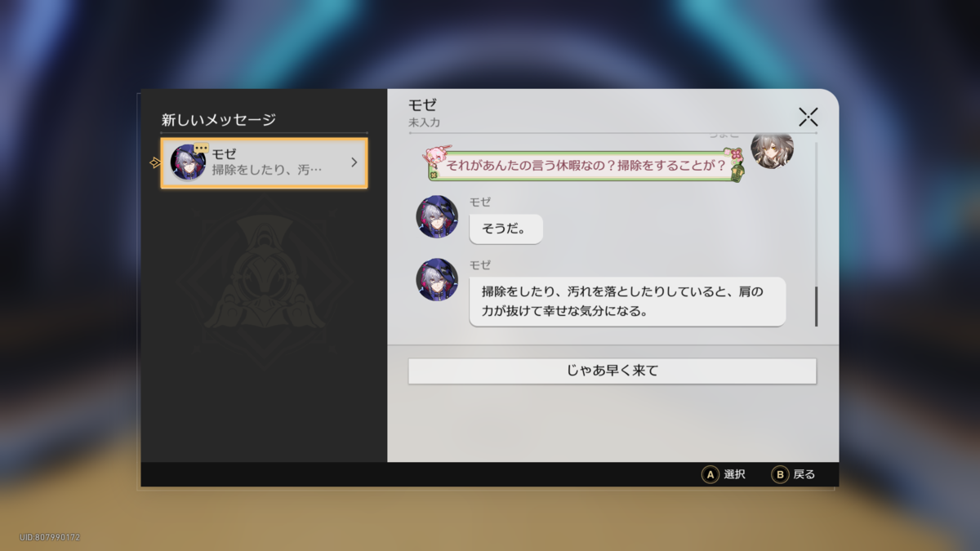Close the message window with the X icon
980x551 pixels.
(808, 117)
